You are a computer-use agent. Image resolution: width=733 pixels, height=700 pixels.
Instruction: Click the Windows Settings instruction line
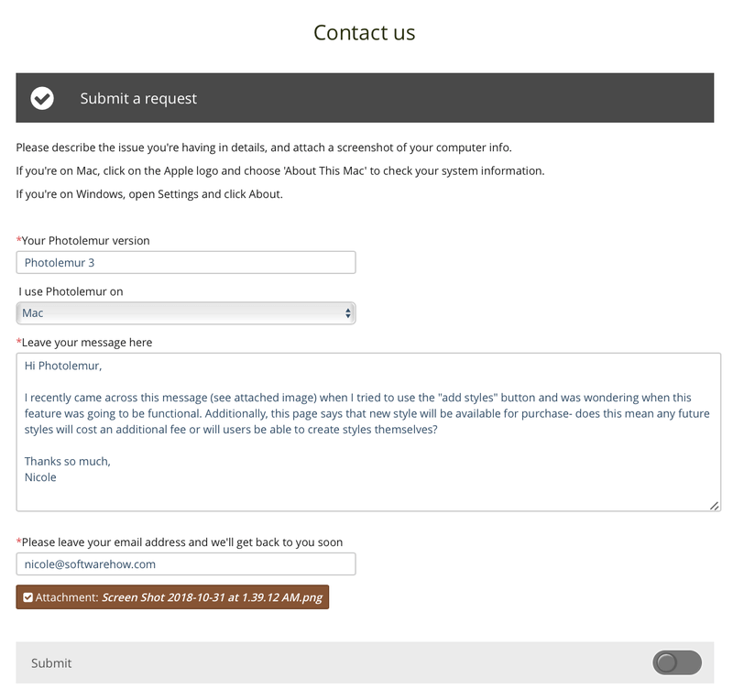pos(149,194)
